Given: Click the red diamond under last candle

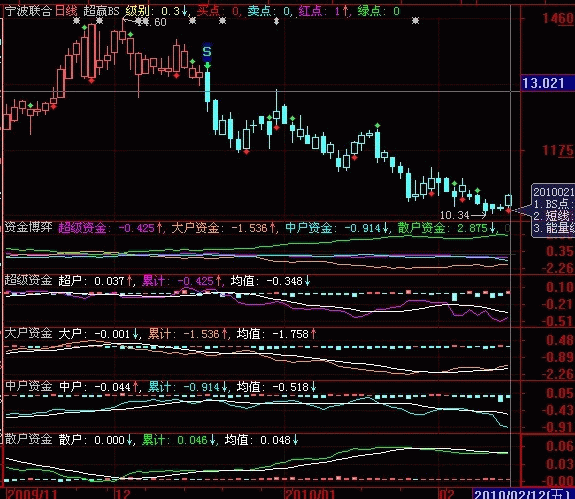Looking at the screenshot, I should click(x=508, y=211).
